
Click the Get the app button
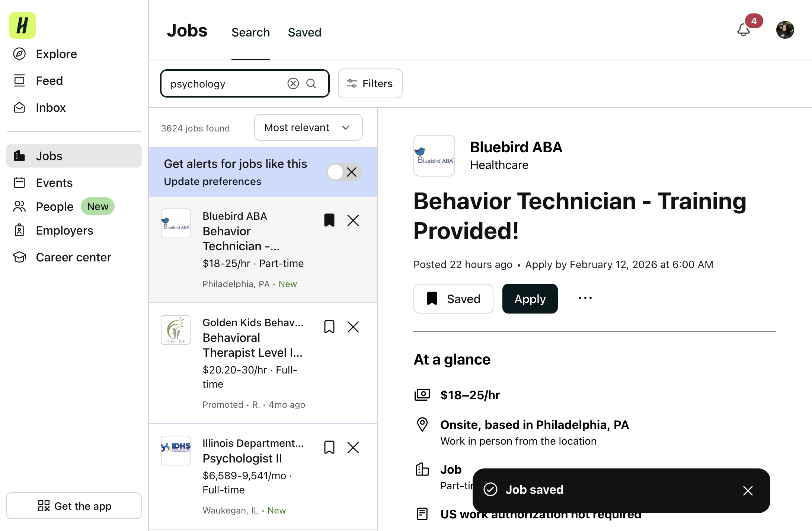pos(74,506)
